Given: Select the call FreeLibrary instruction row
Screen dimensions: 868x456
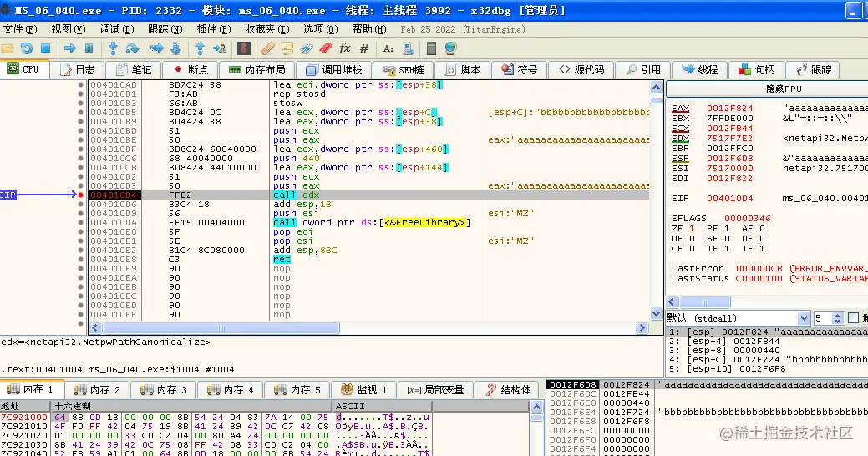Looking at the screenshot, I should [368, 222].
